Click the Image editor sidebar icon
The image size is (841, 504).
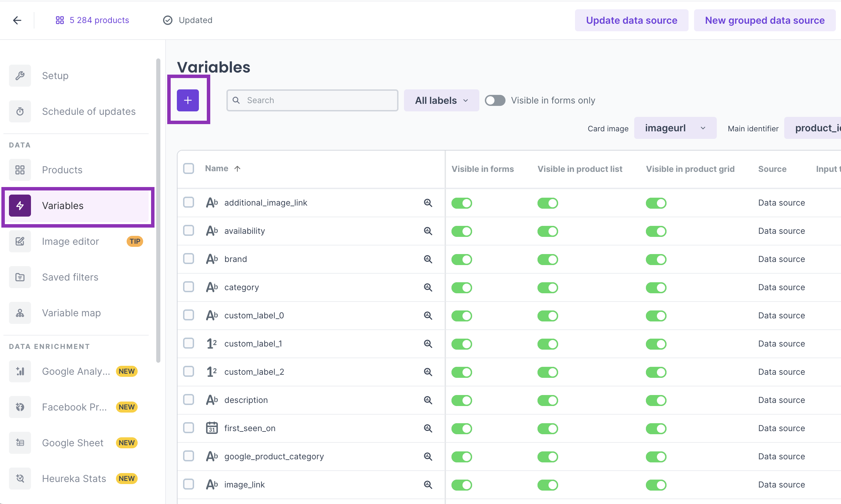click(20, 241)
